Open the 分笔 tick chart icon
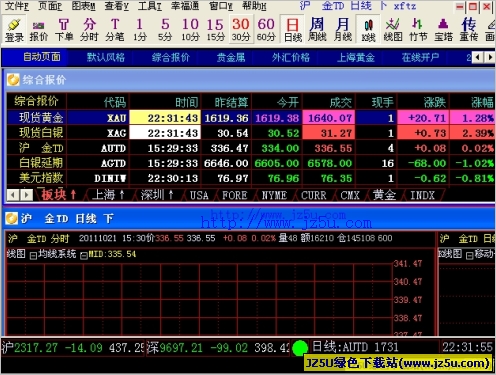This screenshot has width=496, height=375. pos(115,30)
